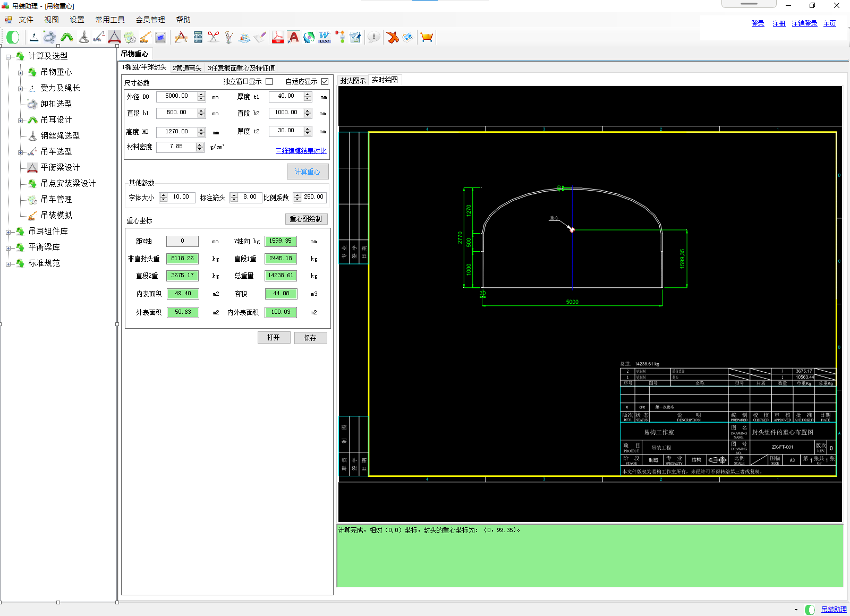Click the yellow mobile crane toolbar icon
850x616 pixels.
pos(145,37)
